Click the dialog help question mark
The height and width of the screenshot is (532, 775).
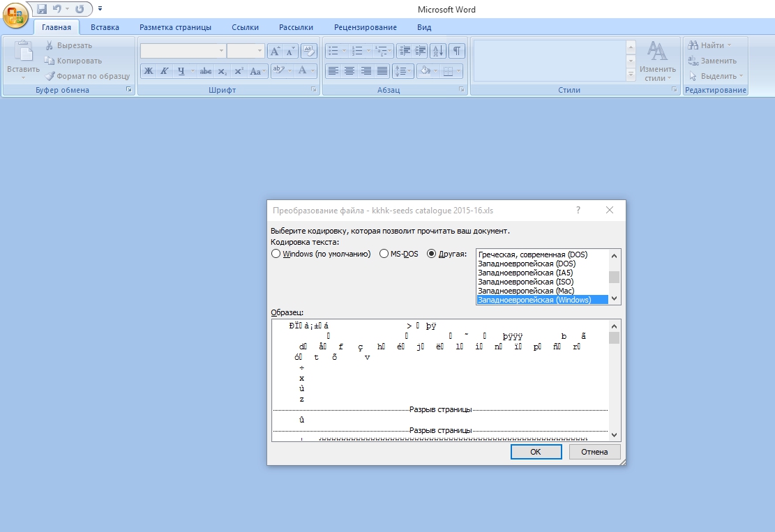578,210
